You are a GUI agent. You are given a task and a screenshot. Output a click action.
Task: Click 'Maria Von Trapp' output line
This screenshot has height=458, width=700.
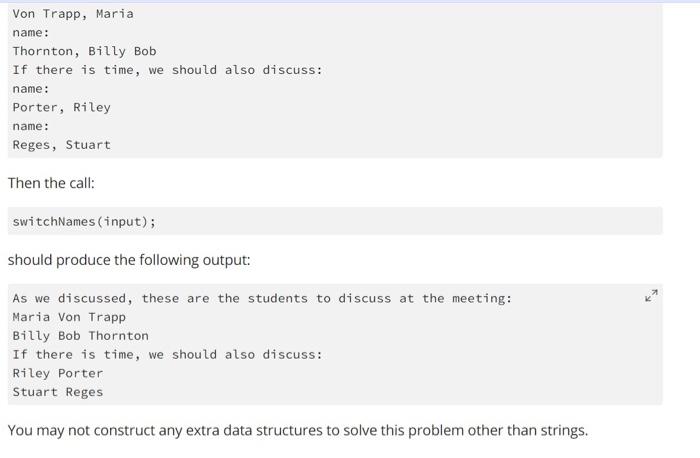point(69,317)
